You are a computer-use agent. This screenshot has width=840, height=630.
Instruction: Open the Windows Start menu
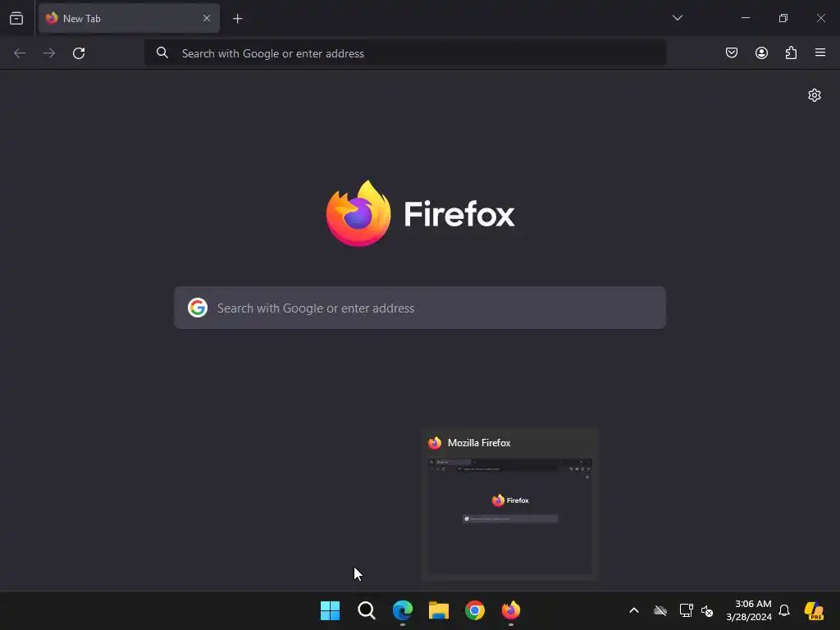point(330,610)
